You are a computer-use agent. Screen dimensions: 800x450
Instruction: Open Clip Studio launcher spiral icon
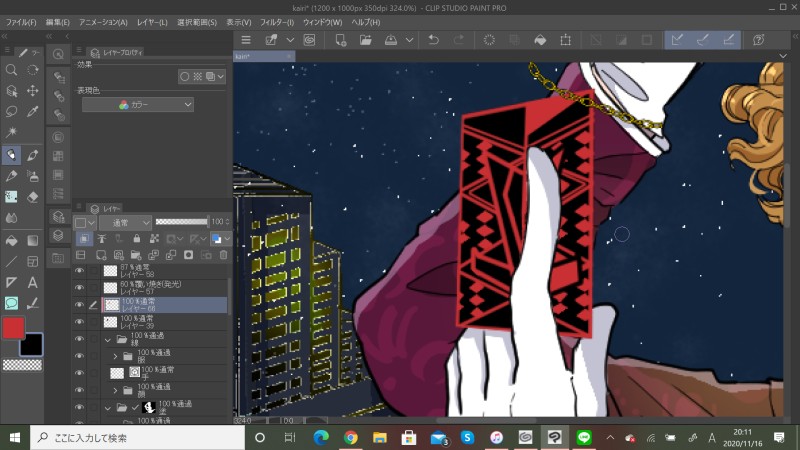[x=309, y=40]
